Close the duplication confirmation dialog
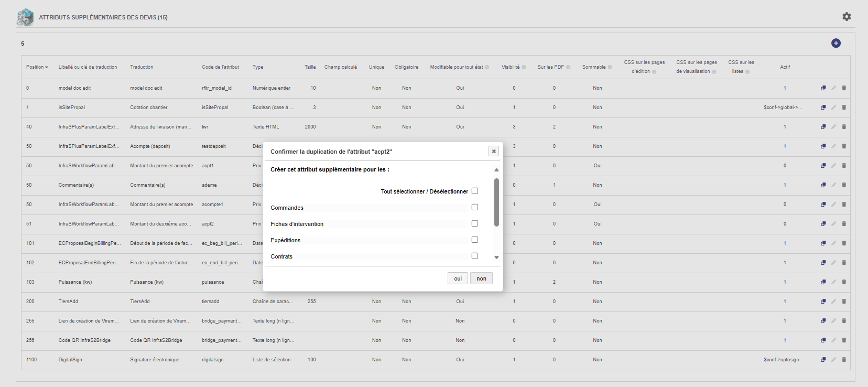Image resolution: width=868 pixels, height=387 pixels. 493,151
